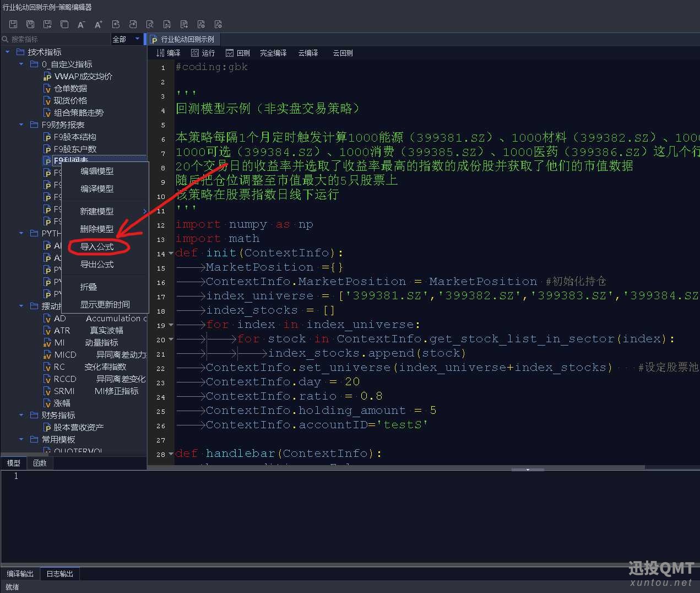This screenshot has width=700, height=593.
Task: Switch to the 函数 tab
Action: pyautogui.click(x=40, y=463)
